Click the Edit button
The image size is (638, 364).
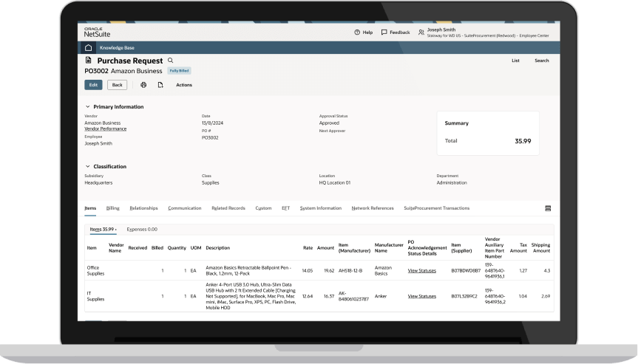coord(93,85)
